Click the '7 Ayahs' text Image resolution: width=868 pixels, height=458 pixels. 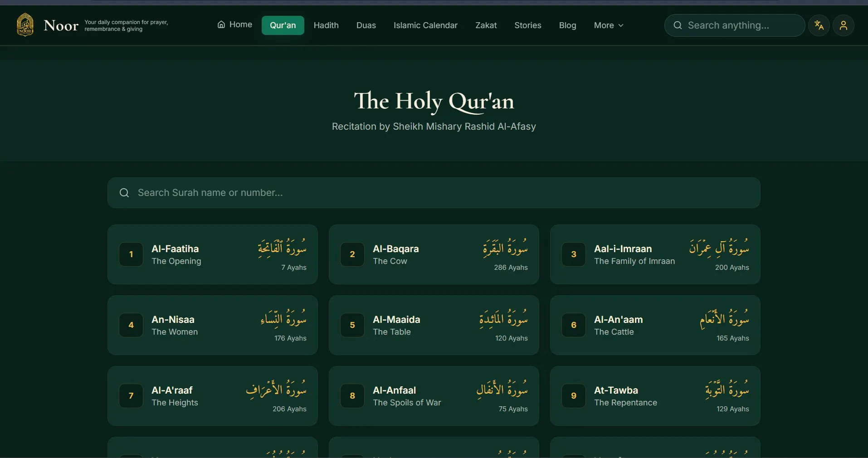(x=294, y=268)
